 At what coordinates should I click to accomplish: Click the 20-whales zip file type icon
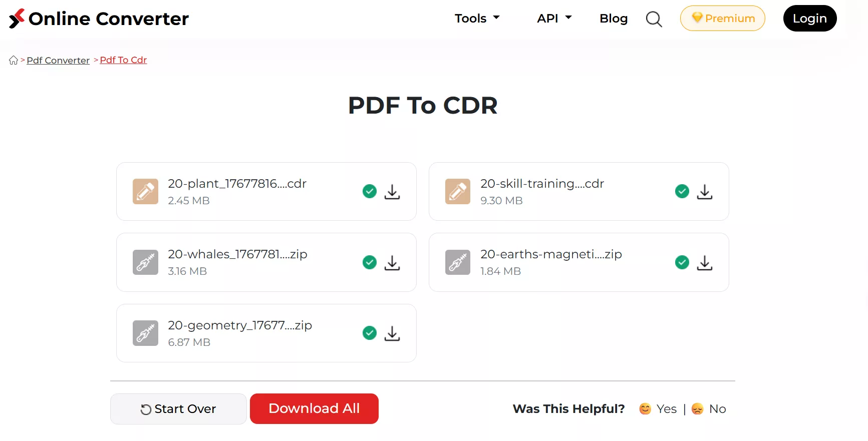click(x=145, y=262)
